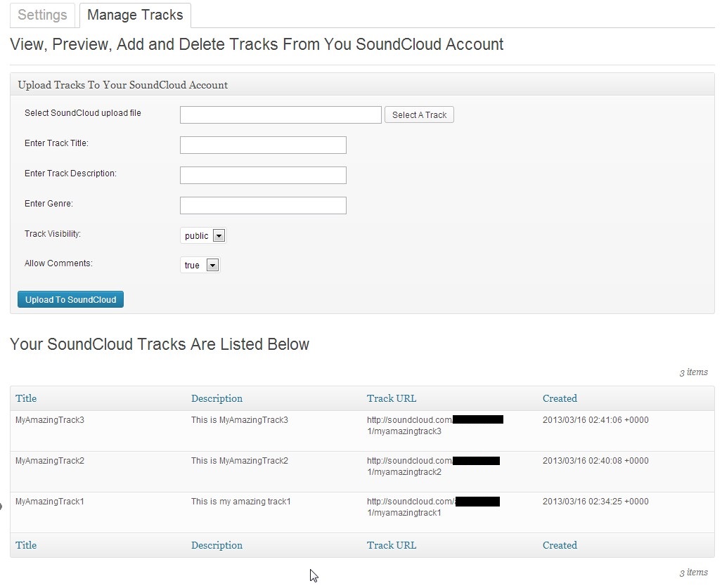This screenshot has height=588, width=722.
Task: Click Title in the table footer
Action: [x=26, y=545]
